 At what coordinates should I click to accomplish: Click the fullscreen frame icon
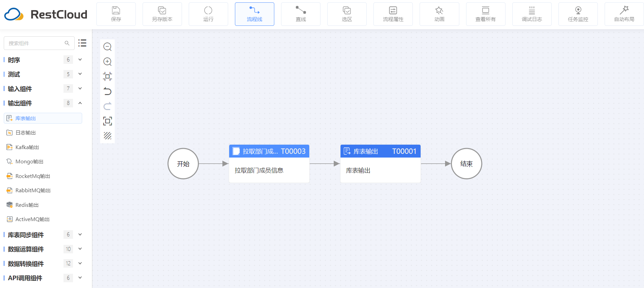108,121
